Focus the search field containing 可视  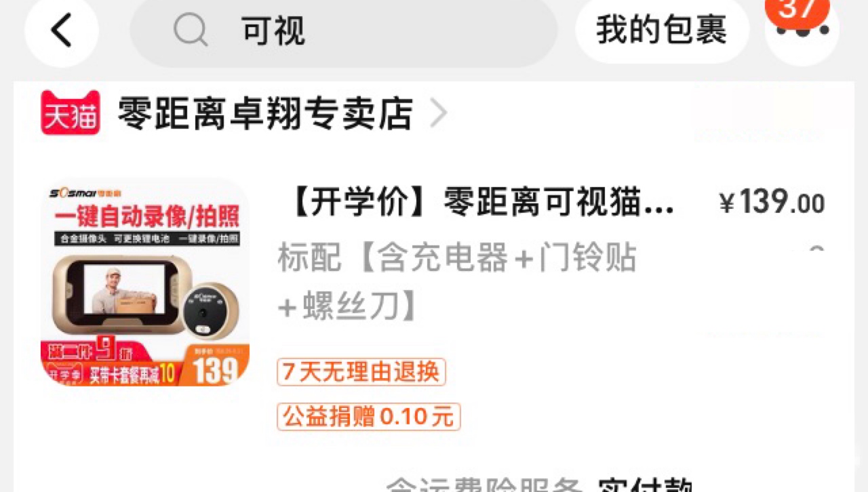coord(343,30)
